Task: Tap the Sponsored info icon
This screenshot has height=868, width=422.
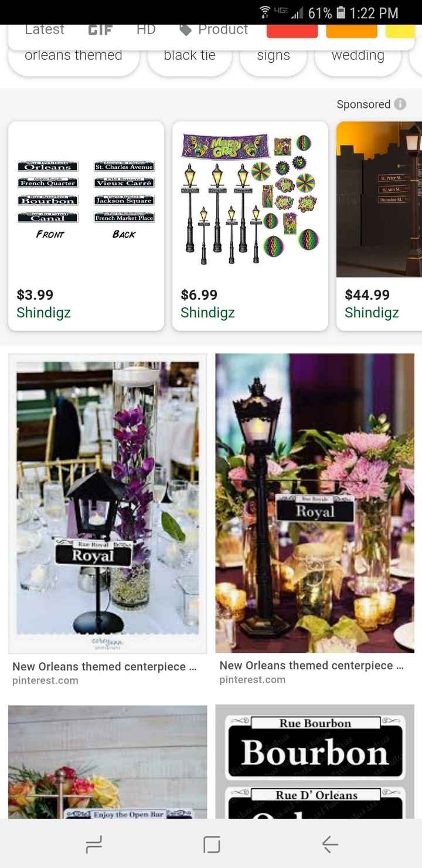Action: (x=400, y=104)
